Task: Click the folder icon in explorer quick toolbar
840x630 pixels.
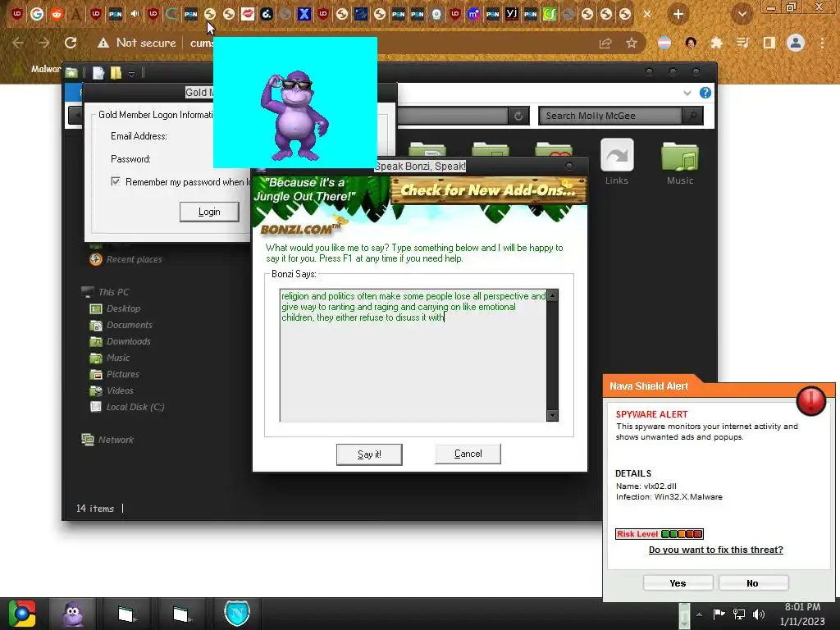Action: pyautogui.click(x=116, y=73)
